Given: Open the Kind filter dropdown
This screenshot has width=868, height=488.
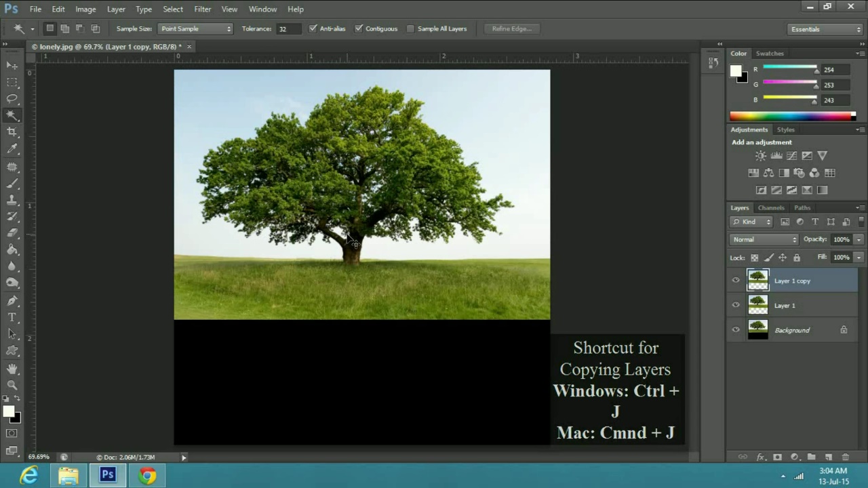Looking at the screenshot, I should [x=751, y=222].
